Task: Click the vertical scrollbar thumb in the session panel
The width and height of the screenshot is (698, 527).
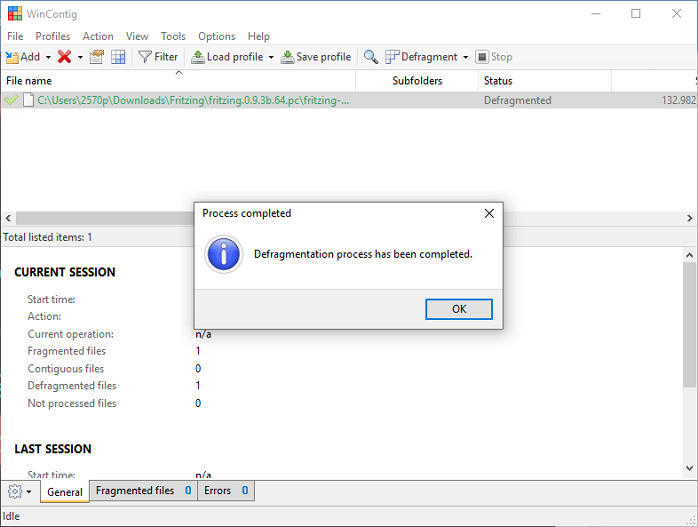Action: (x=690, y=325)
